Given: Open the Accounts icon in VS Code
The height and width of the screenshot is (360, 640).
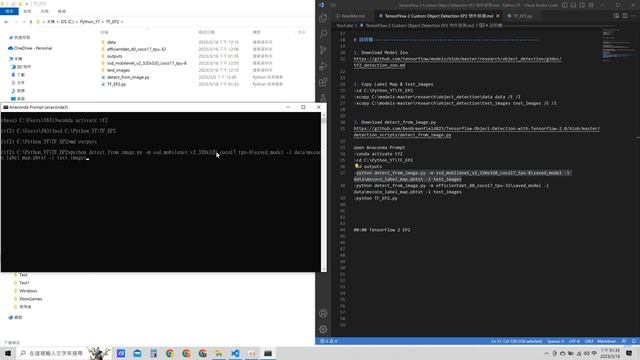Looking at the screenshot, I should click(x=323, y=313).
